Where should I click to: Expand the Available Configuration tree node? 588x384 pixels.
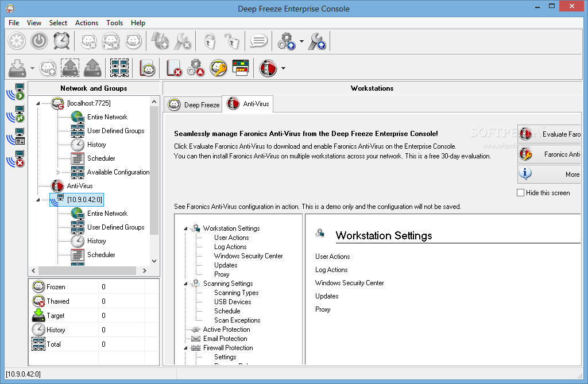pos(58,173)
